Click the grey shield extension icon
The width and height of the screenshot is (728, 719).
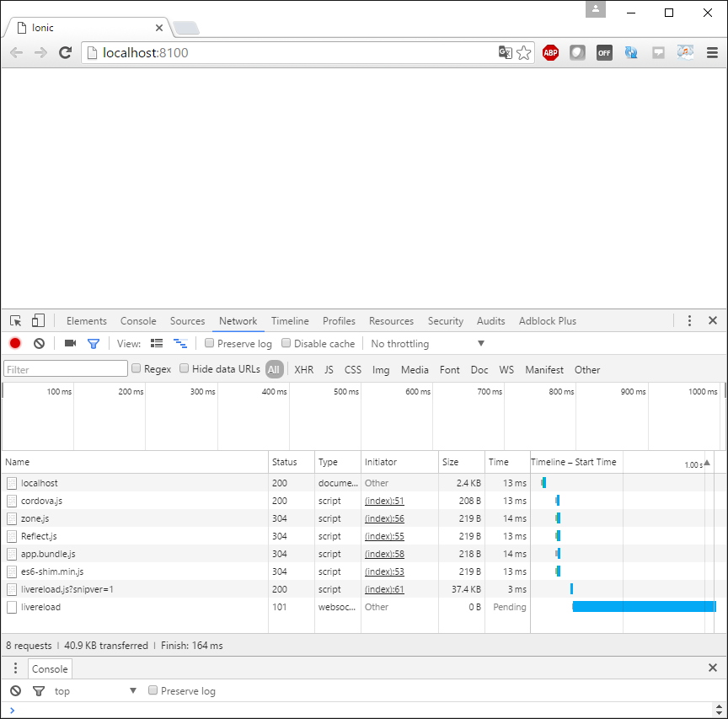click(577, 52)
